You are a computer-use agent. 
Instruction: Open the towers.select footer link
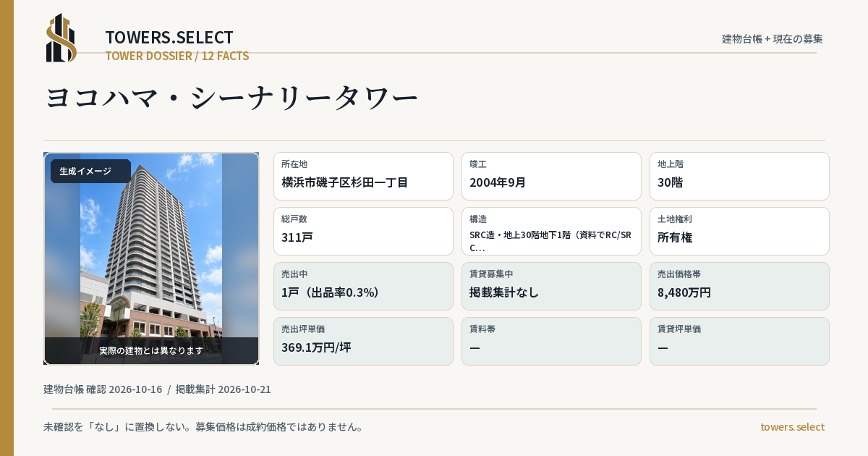coord(792,427)
